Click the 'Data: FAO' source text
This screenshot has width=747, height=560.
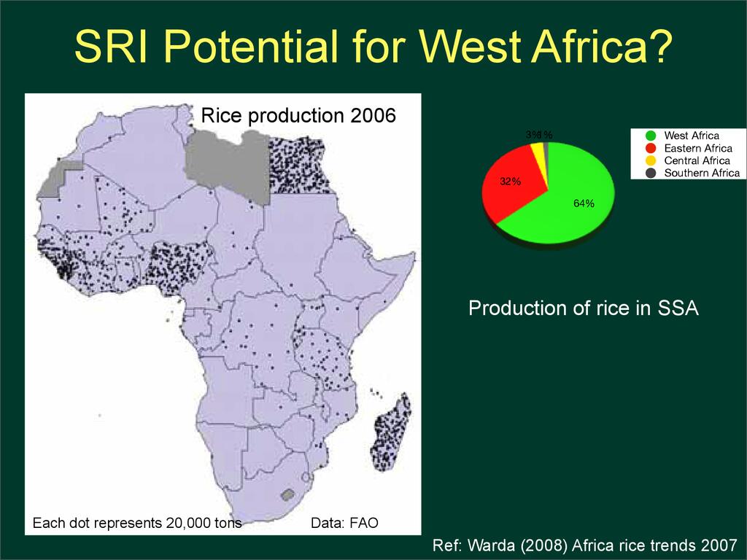point(344,523)
